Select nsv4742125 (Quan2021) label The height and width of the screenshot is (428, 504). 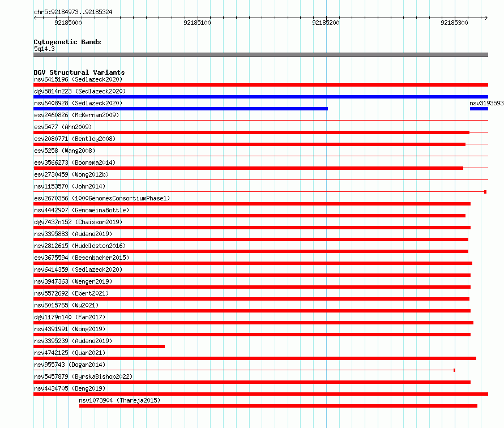pos(70,353)
